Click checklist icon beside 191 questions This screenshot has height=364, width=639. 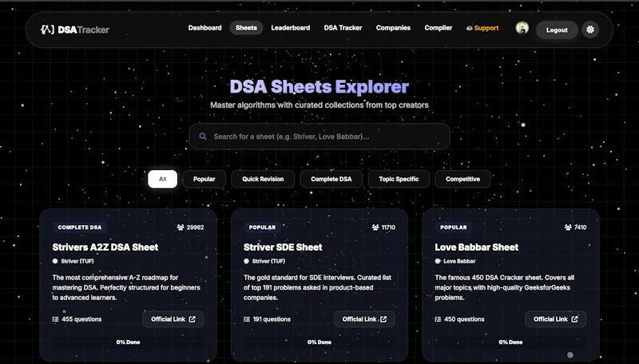pos(247,319)
